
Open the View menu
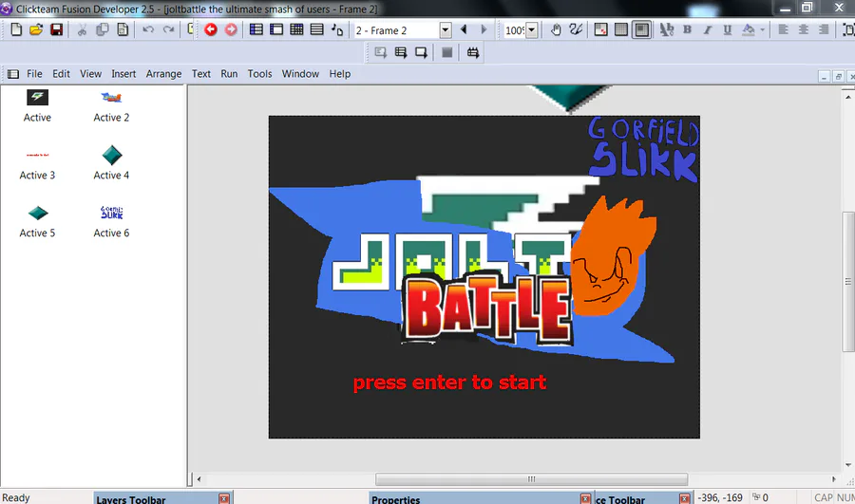90,73
